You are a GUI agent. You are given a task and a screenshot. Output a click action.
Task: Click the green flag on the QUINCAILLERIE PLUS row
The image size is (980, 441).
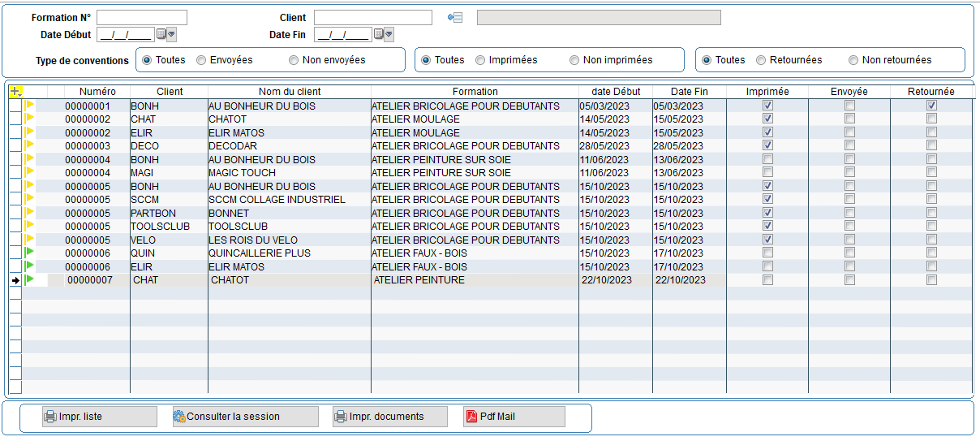[x=30, y=253]
